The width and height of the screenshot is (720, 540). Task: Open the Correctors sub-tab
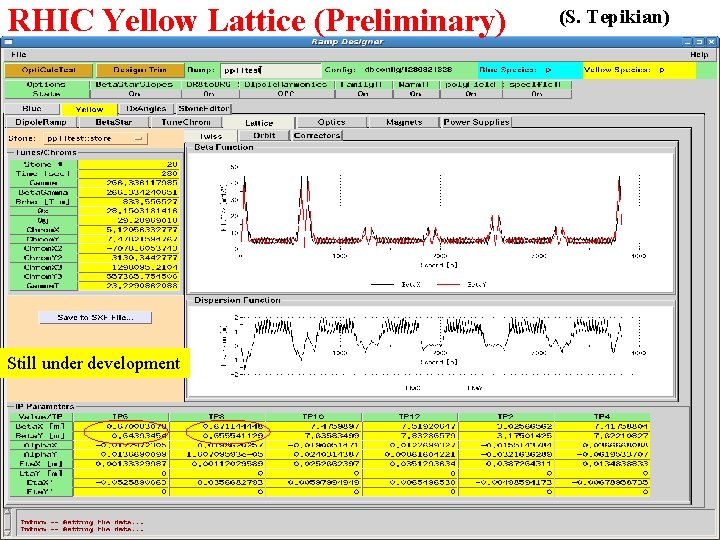[x=317, y=135]
